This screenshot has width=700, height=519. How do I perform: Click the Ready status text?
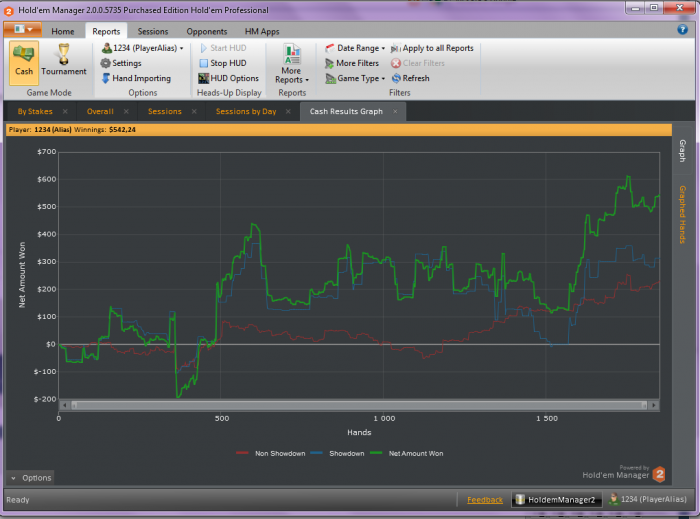click(x=18, y=500)
